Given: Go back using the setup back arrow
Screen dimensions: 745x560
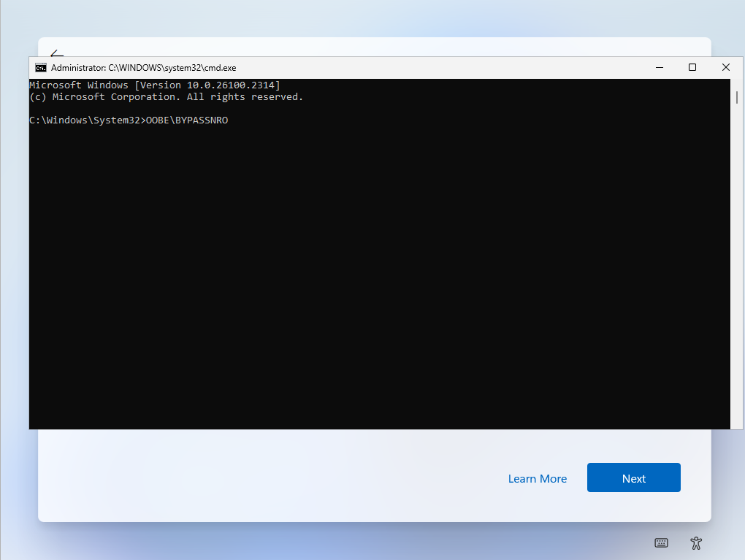Looking at the screenshot, I should (x=56, y=53).
